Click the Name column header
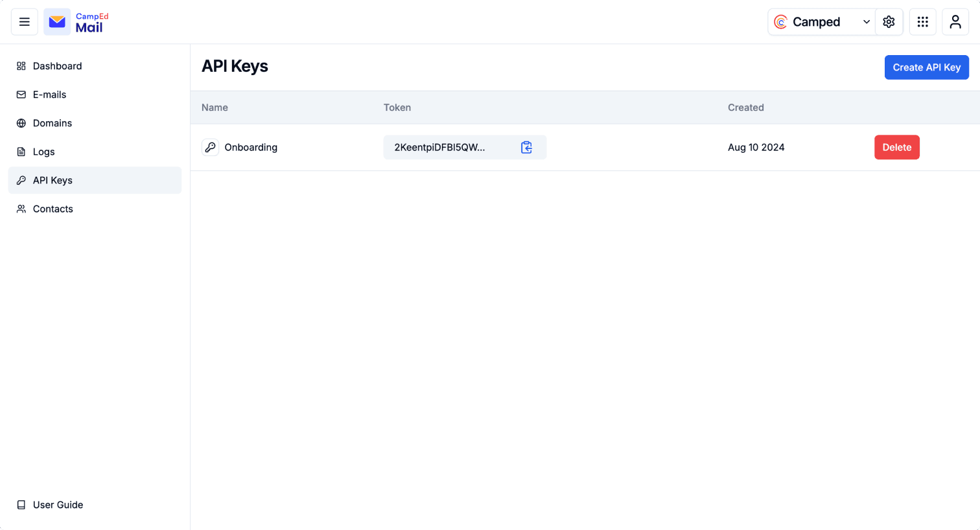 215,108
